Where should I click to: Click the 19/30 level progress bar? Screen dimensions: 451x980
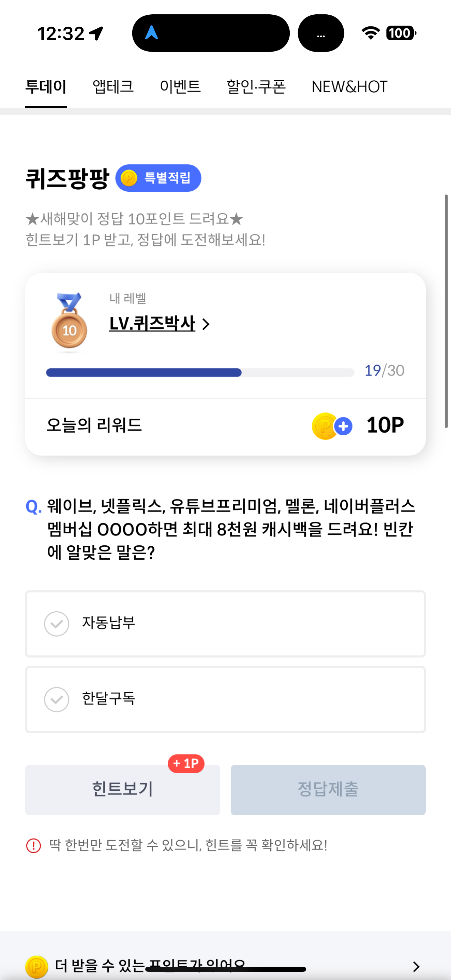[x=200, y=372]
